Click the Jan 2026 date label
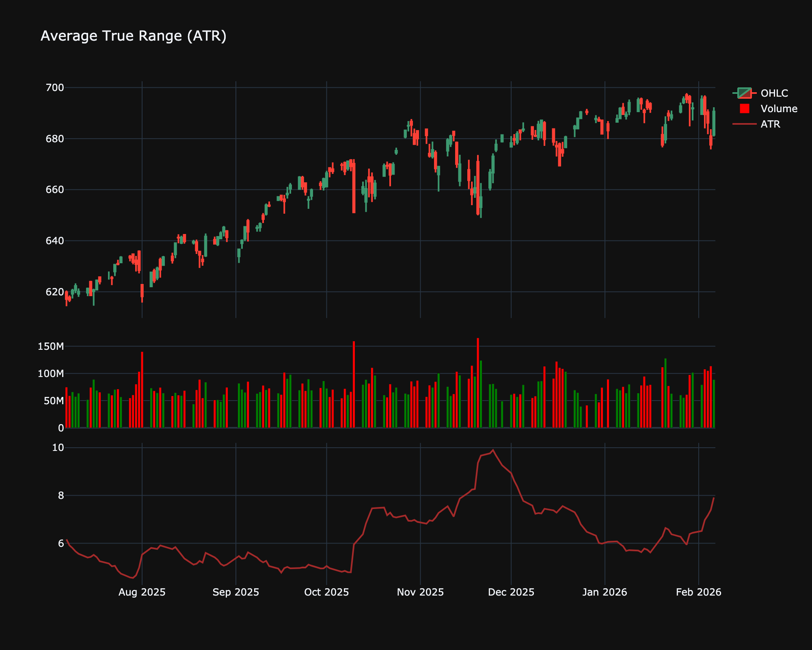 point(605,592)
